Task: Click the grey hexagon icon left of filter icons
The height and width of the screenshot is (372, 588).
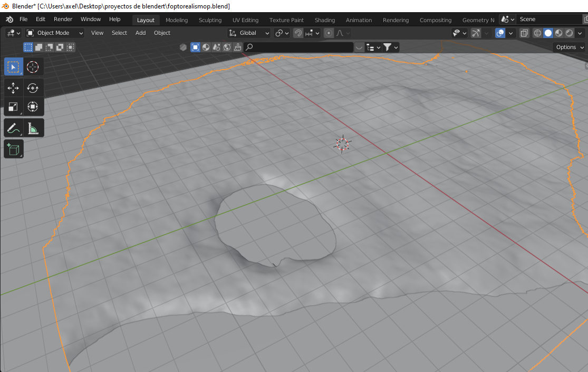Action: pyautogui.click(x=183, y=47)
